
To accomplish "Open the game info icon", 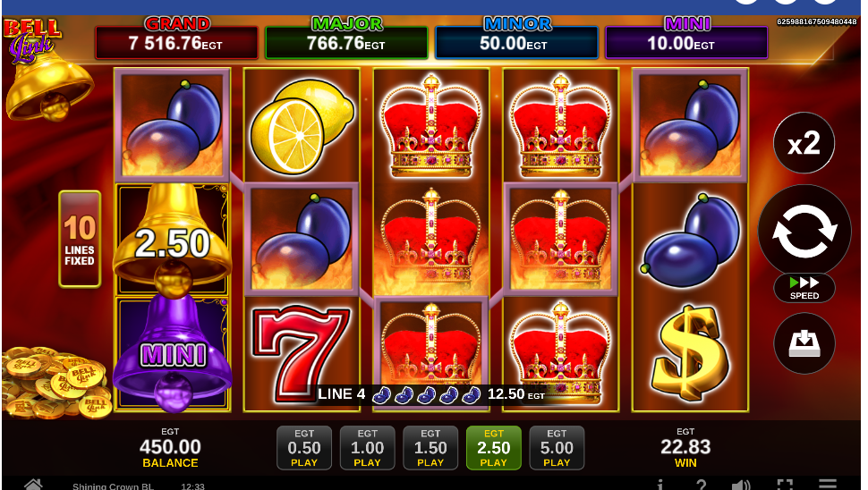I will coord(660,485).
